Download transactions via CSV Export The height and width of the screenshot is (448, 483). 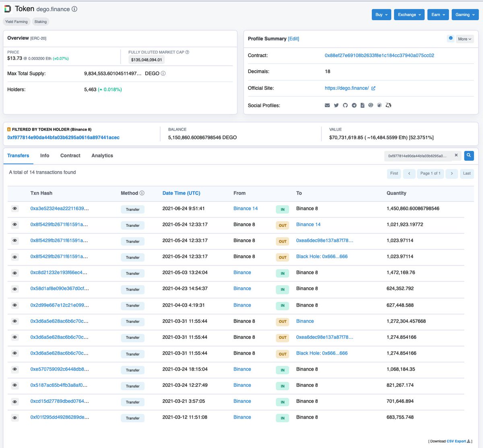456,441
